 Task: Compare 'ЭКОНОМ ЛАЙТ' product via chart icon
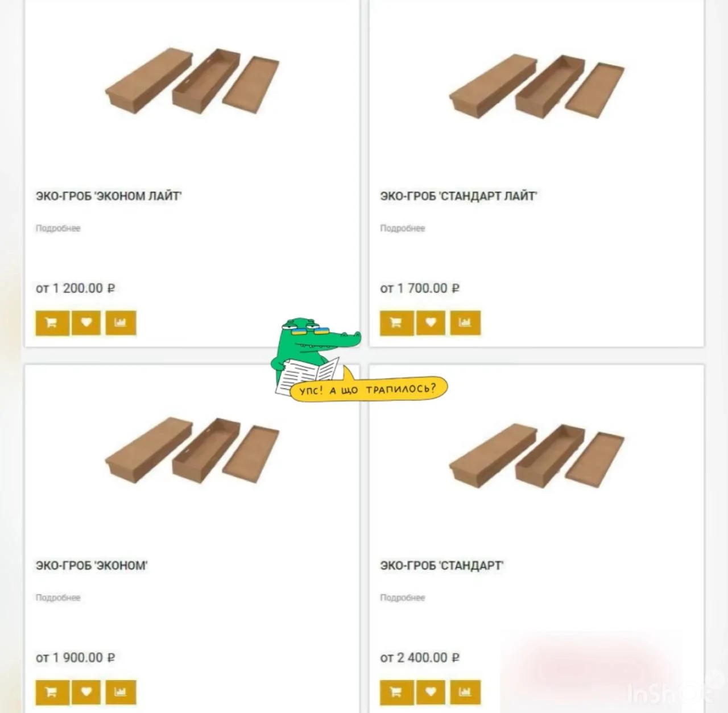pos(121,323)
